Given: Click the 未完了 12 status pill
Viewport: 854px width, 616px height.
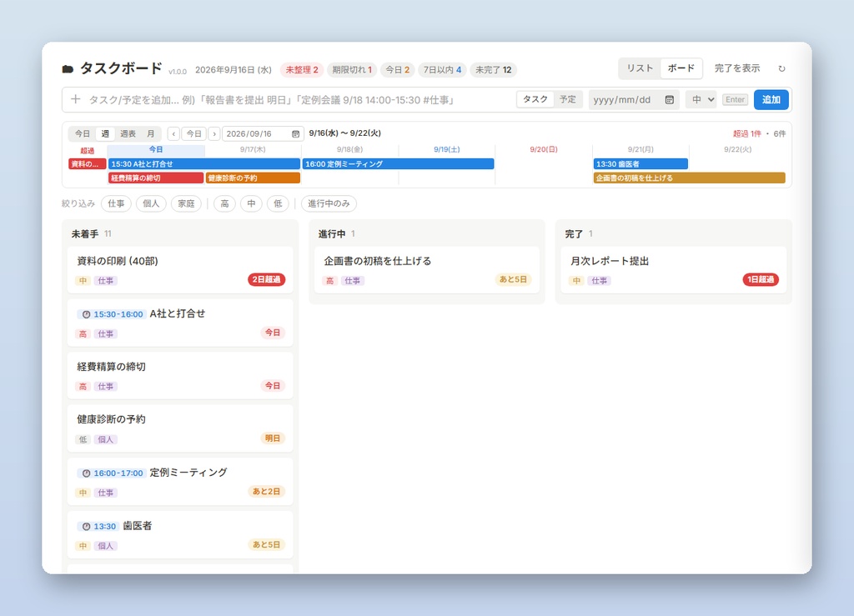Looking at the screenshot, I should pos(494,70).
